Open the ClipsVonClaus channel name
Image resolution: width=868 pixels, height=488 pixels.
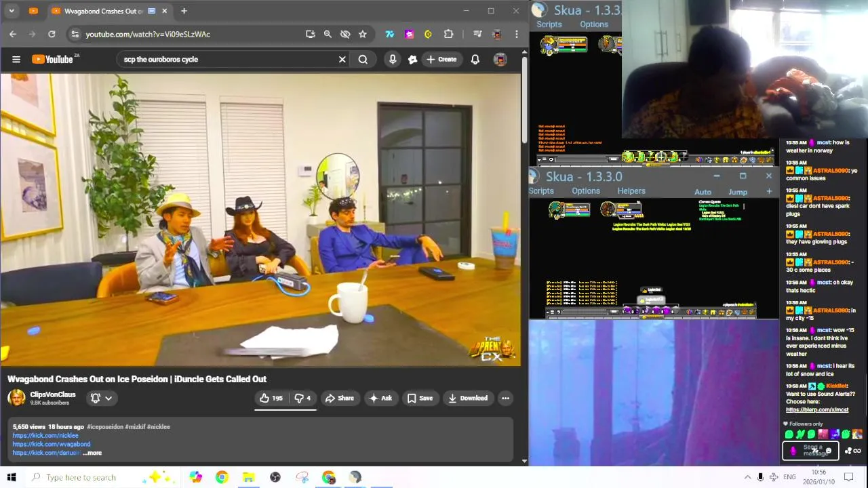[53, 394]
